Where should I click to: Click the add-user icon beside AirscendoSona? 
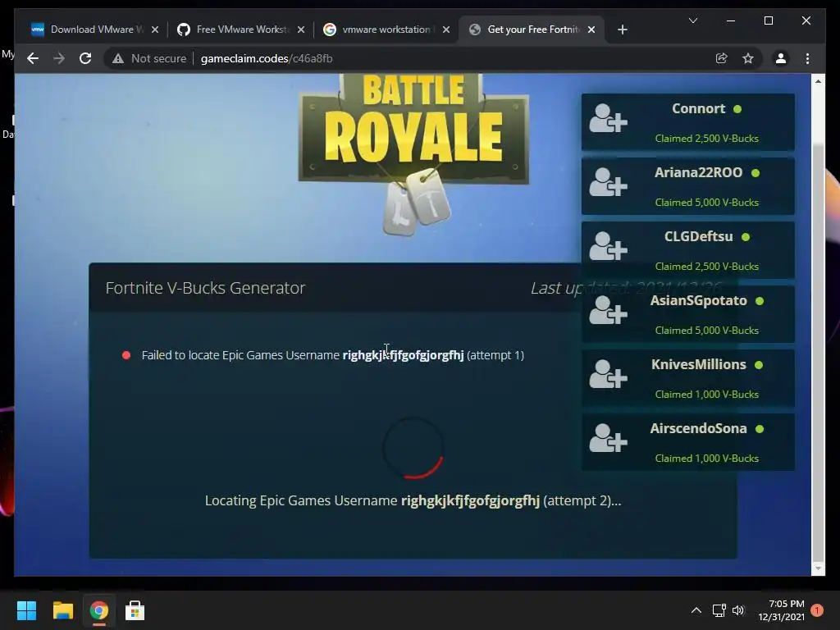point(608,438)
